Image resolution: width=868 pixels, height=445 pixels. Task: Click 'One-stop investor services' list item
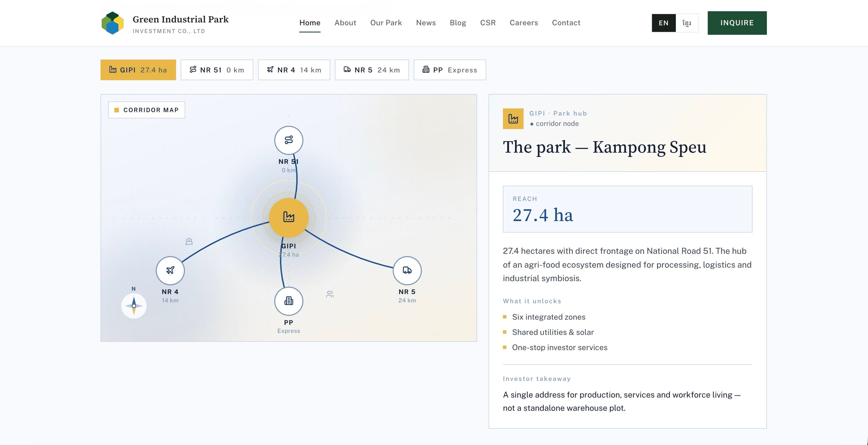(559, 347)
